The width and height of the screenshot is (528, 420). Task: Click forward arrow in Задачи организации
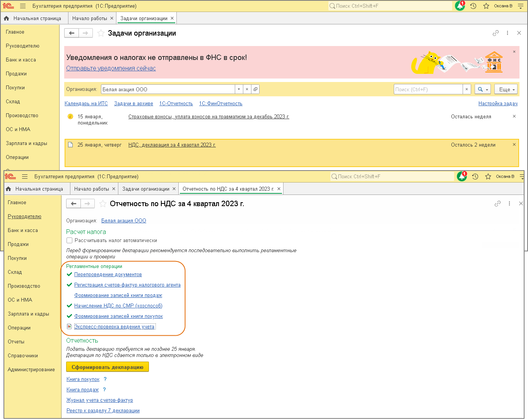point(85,33)
